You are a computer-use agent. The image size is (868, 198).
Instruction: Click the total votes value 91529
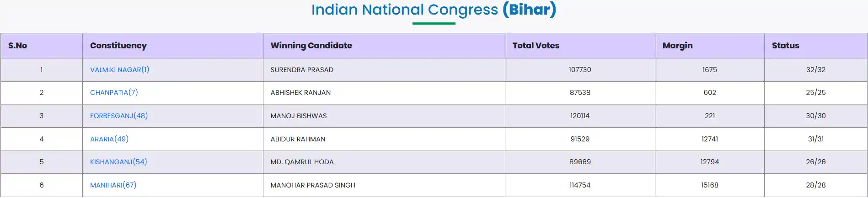click(x=580, y=139)
